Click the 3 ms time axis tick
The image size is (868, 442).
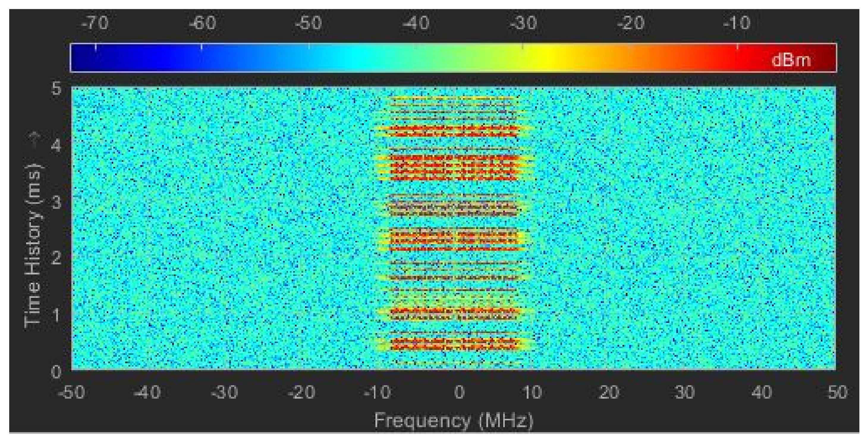[x=56, y=203]
